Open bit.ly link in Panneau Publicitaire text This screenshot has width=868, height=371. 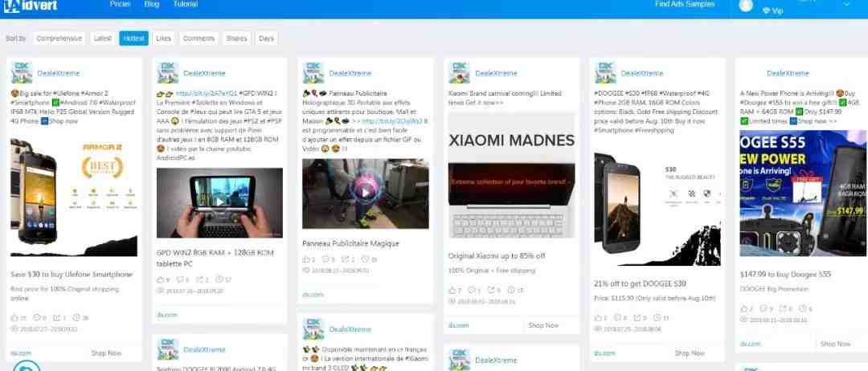[392, 121]
